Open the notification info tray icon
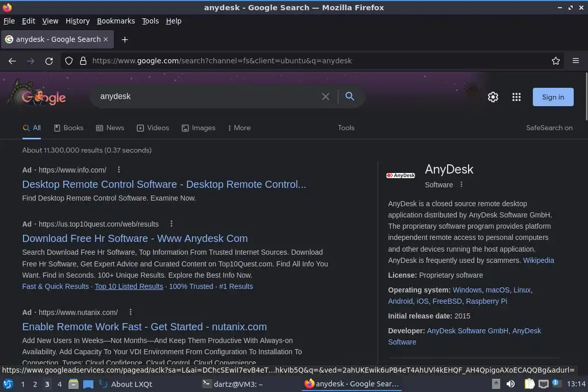The image size is (588, 392). (556, 383)
